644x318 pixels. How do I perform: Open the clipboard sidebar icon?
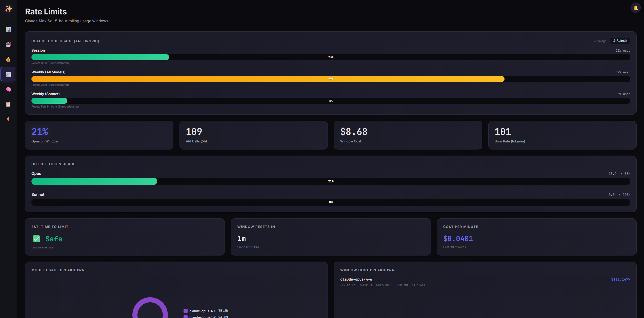8,104
